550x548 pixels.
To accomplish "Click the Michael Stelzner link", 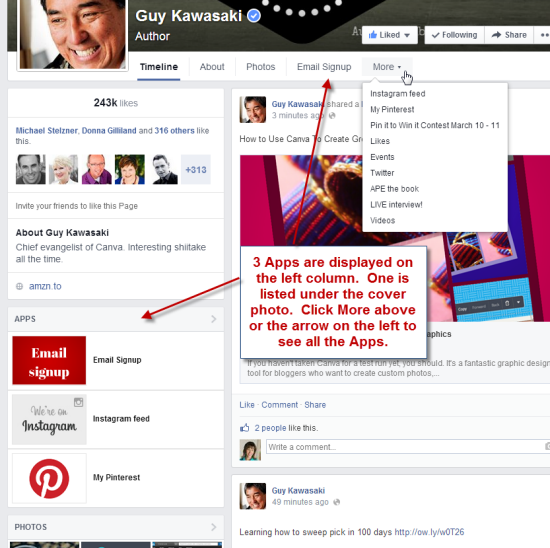I will [46, 131].
